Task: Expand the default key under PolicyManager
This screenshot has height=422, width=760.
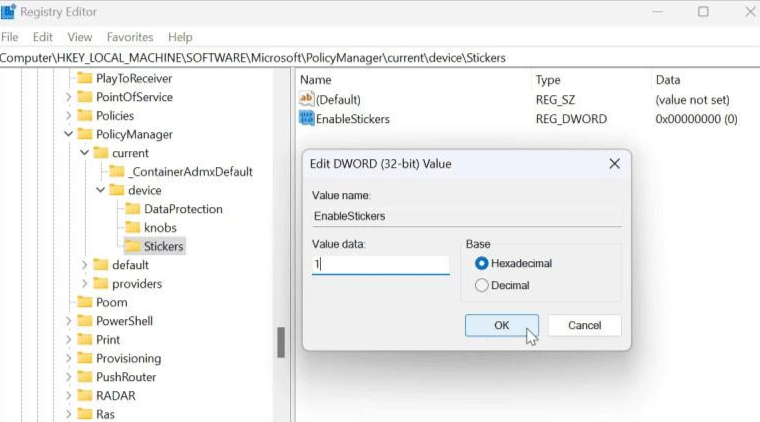Action: pyautogui.click(x=84, y=265)
